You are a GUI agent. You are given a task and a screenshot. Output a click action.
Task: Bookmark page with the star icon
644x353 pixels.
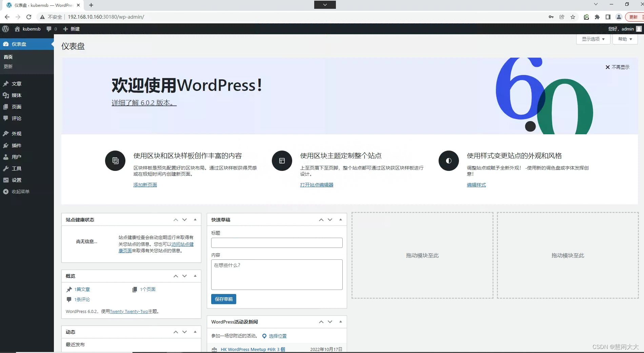click(573, 17)
